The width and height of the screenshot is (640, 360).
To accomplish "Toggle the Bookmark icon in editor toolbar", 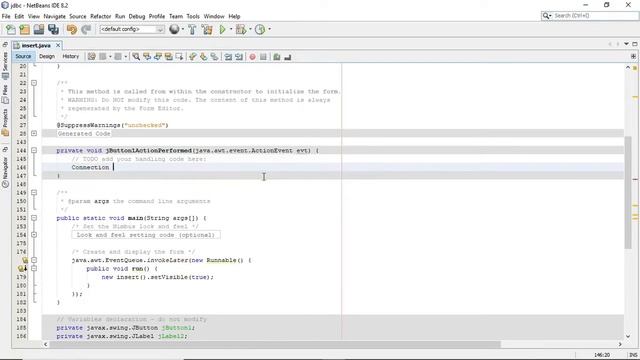I will click(x=214, y=57).
